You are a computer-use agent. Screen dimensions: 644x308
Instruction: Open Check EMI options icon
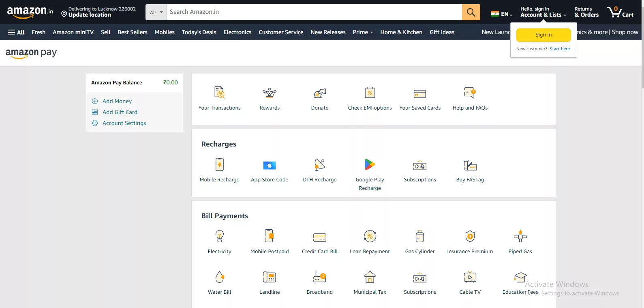(370, 93)
